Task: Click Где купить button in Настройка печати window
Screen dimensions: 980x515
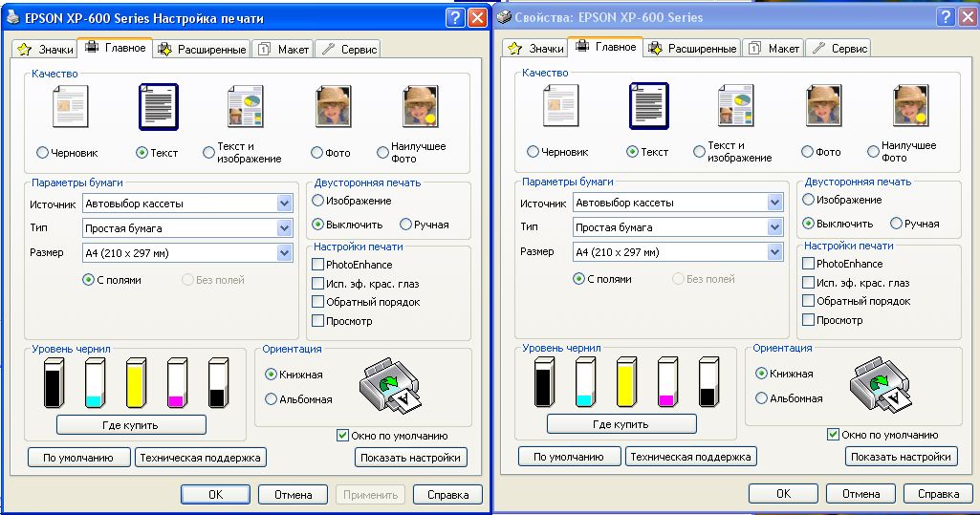Action: (131, 425)
